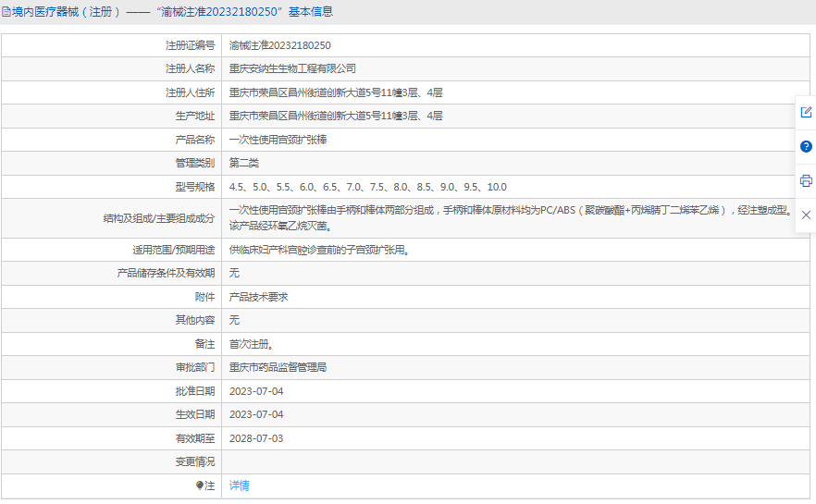Click the 审批部门 row label
Screen dimensions: 816x504
click(195, 367)
